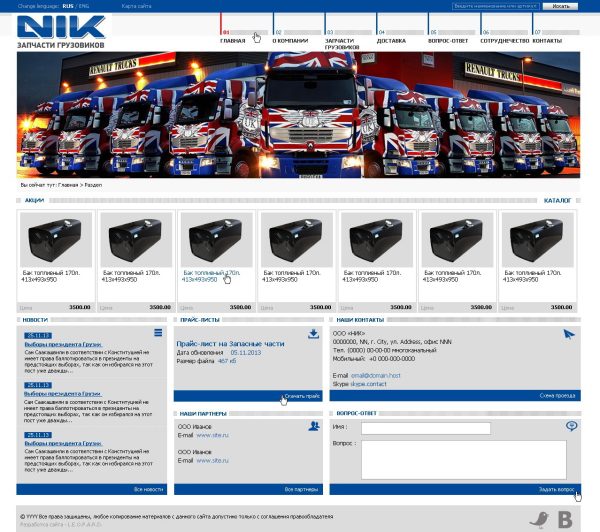Click the question speech bubble icon
This screenshot has width=600, height=532.
[x=571, y=426]
